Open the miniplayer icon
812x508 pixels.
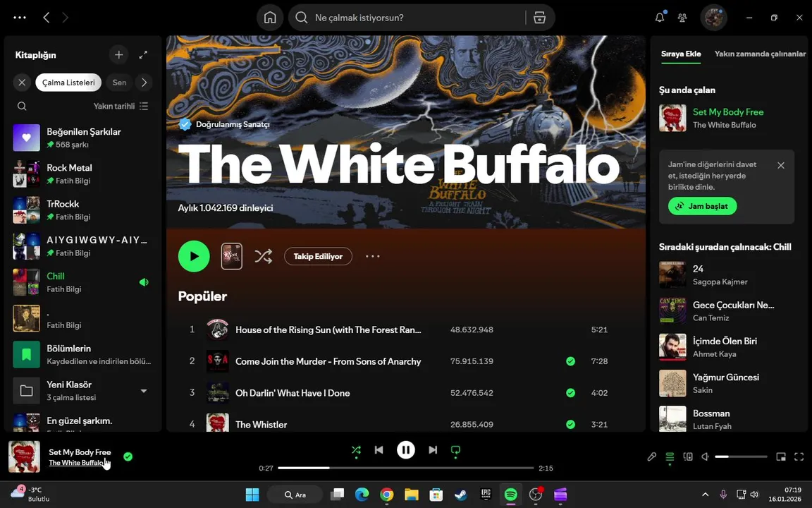pyautogui.click(x=781, y=456)
